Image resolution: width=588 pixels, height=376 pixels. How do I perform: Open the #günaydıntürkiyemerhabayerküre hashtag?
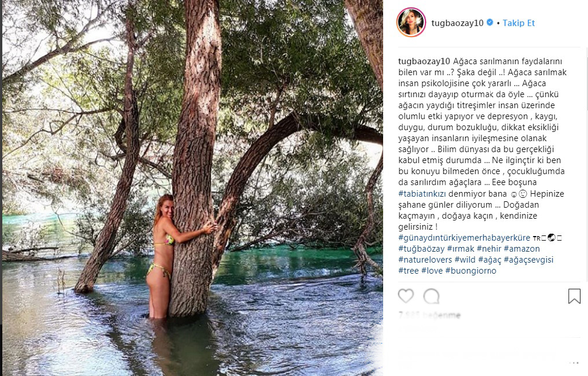pyautogui.click(x=464, y=238)
